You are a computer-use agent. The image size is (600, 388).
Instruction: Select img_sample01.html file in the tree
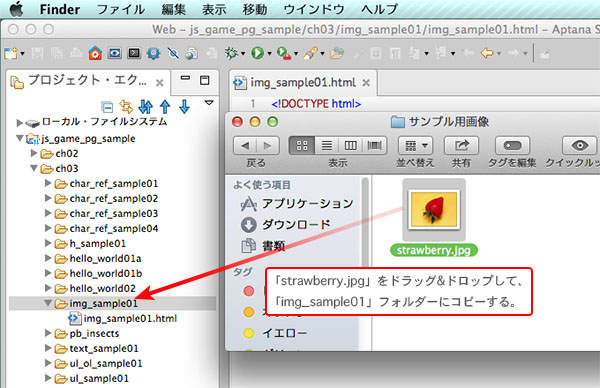click(123, 318)
